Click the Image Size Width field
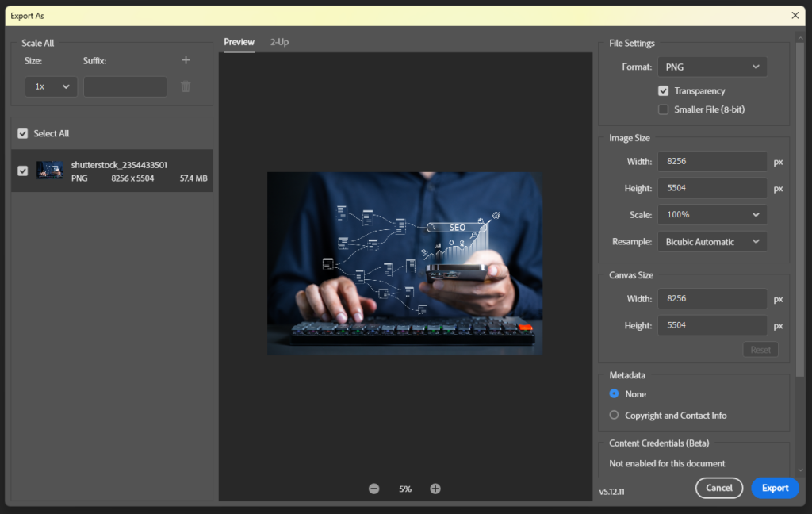The height and width of the screenshot is (514, 812). (712, 161)
